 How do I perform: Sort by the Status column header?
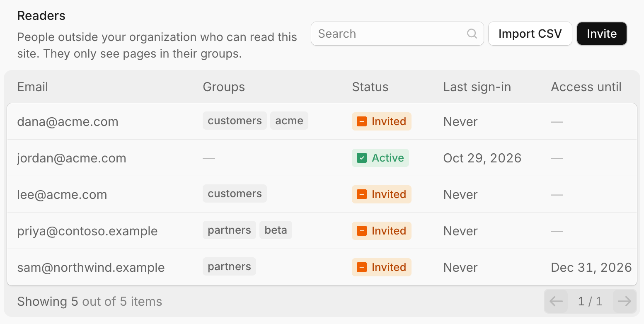(x=370, y=87)
